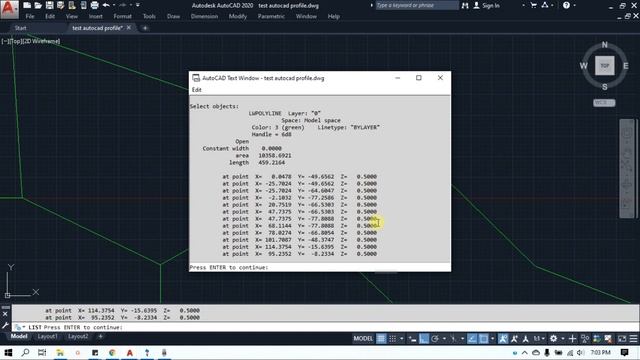This screenshot has width=640, height=360.
Task: Click the WCS button under ViewCube
Action: pyautogui.click(x=604, y=103)
